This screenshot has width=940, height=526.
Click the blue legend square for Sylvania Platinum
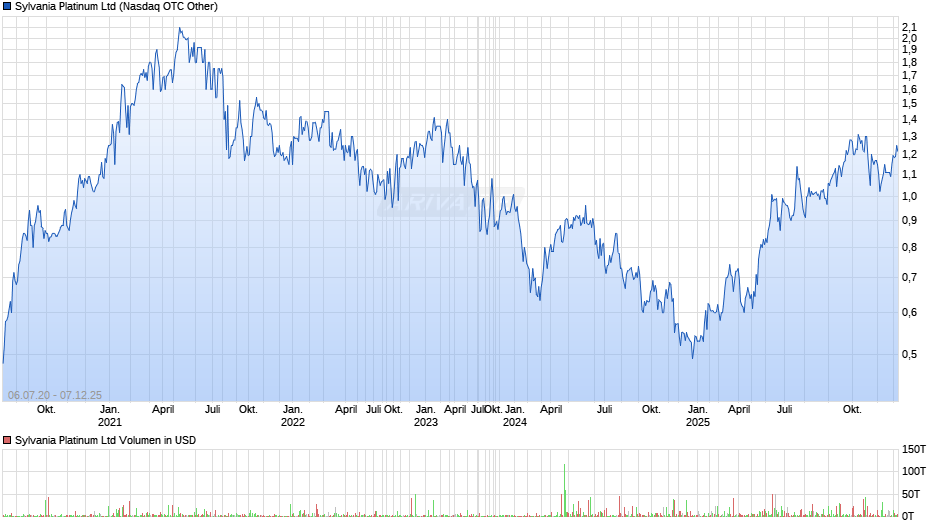click(x=7, y=7)
